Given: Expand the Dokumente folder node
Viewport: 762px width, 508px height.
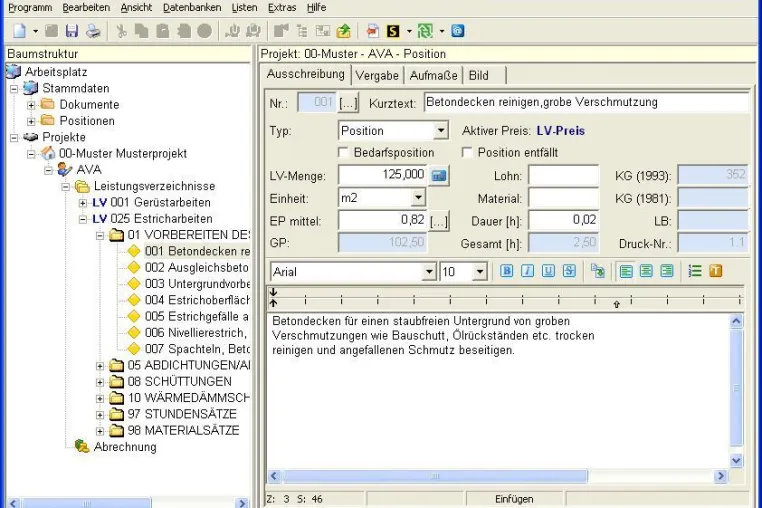Looking at the screenshot, I should [31, 105].
